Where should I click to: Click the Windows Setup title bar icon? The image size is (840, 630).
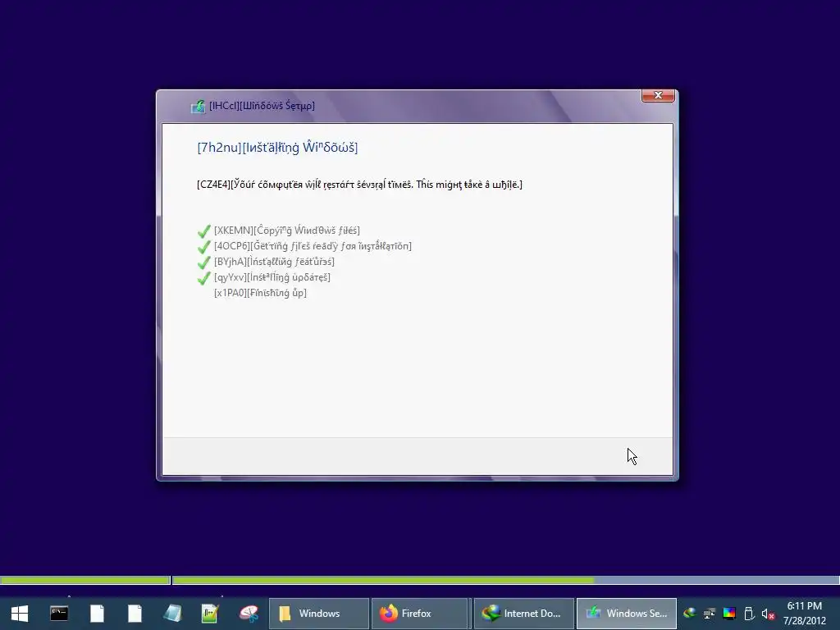tap(198, 106)
